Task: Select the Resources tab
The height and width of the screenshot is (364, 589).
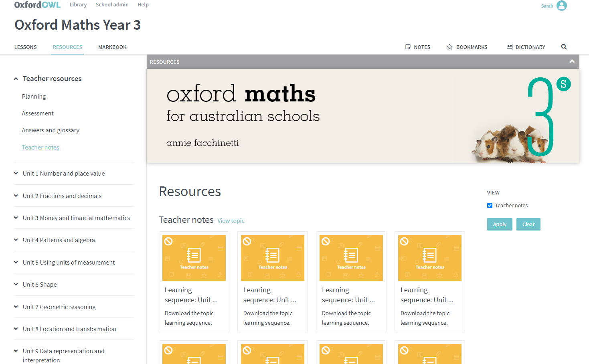Action: [67, 47]
